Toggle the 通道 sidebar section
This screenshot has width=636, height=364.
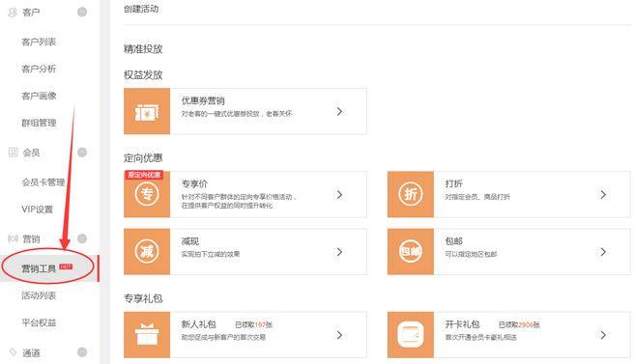point(82,352)
